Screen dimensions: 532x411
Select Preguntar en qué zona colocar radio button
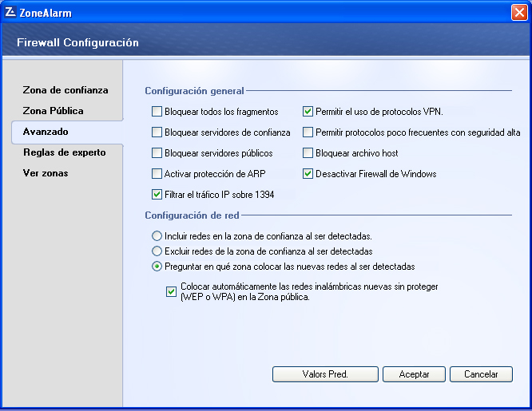pyautogui.click(x=157, y=267)
